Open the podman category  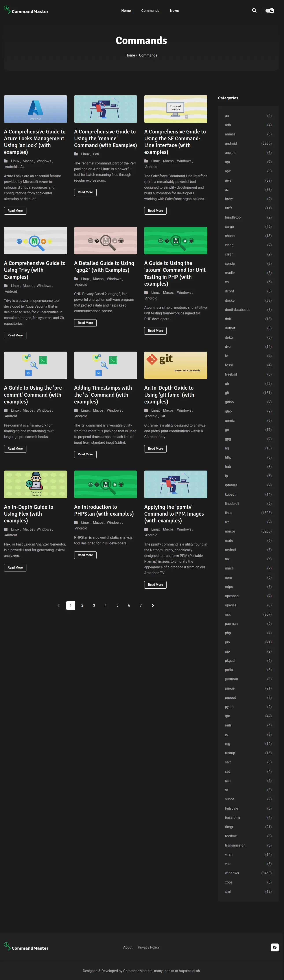(x=248, y=679)
